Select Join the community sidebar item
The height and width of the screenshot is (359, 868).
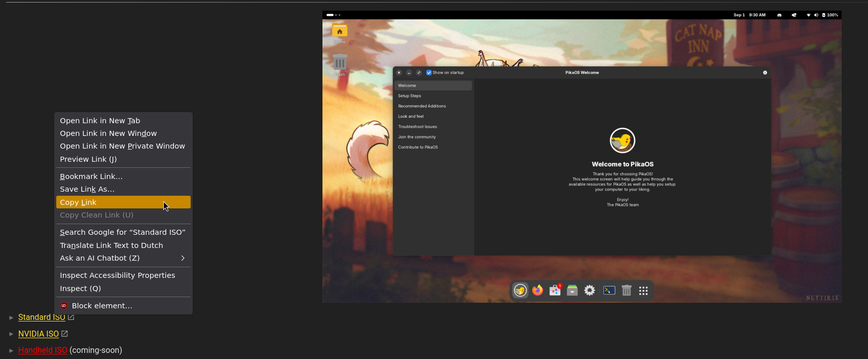[x=433, y=137]
